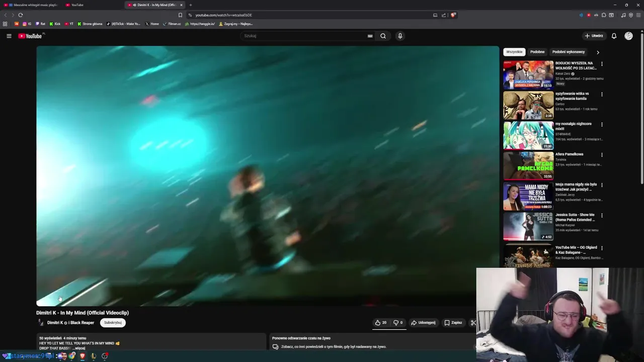Switch to the Masculine whitegirl music playlist tab
Viewport: 644px width, 362px height.
pos(31,5)
